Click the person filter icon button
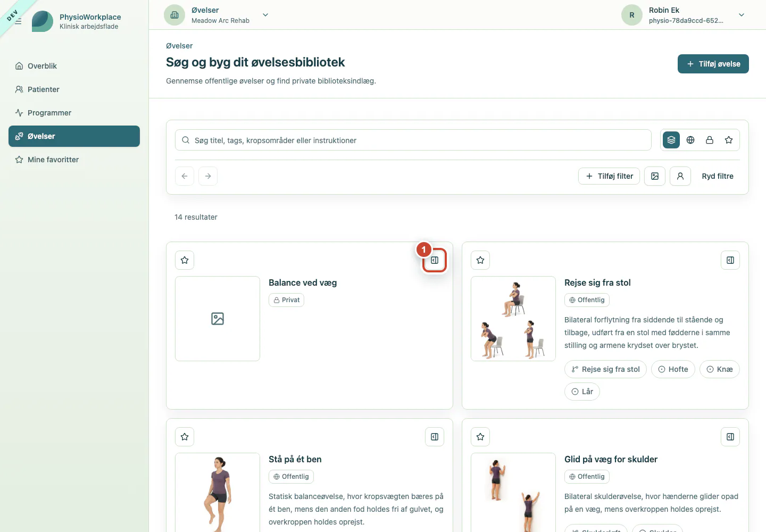Image resolution: width=766 pixels, height=532 pixels. 680,176
